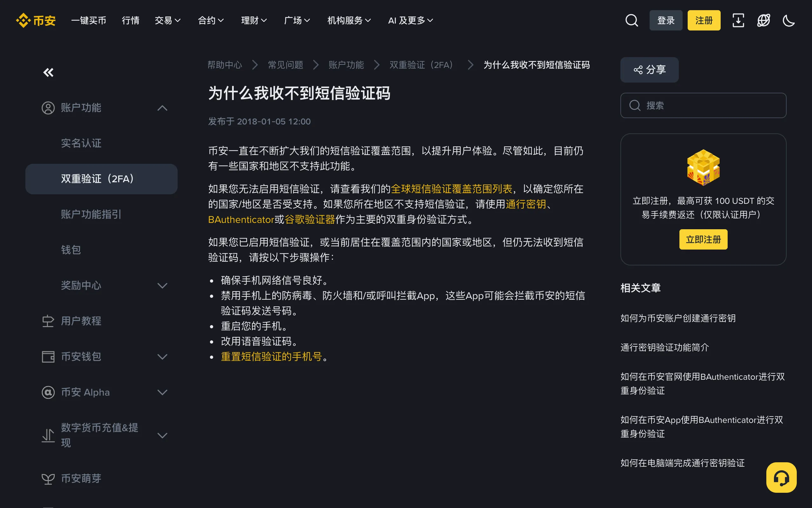Expand the 币安钱包 sidebar chevron
Screen dimensions: 812x508
coord(162,357)
